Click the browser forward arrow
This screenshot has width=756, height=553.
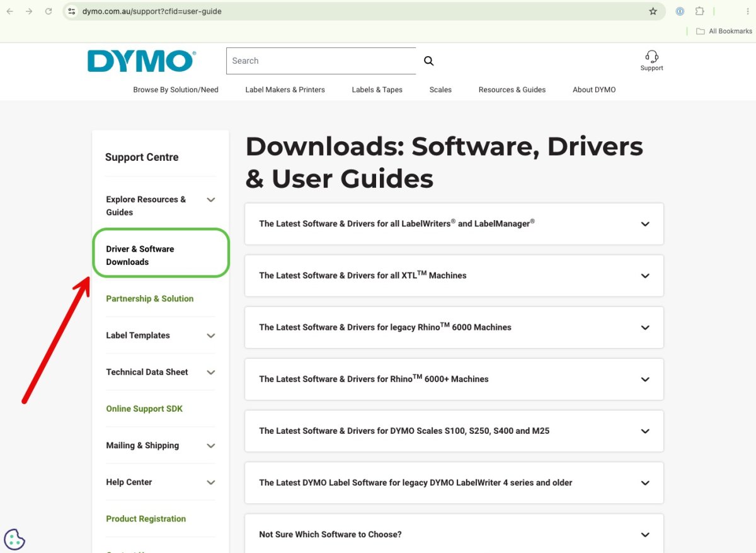pos(29,11)
